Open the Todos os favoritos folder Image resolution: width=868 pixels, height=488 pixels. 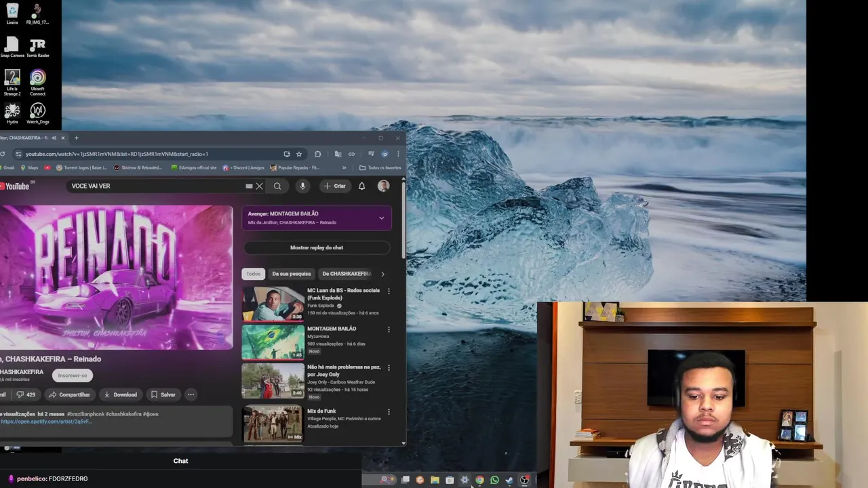(x=380, y=167)
